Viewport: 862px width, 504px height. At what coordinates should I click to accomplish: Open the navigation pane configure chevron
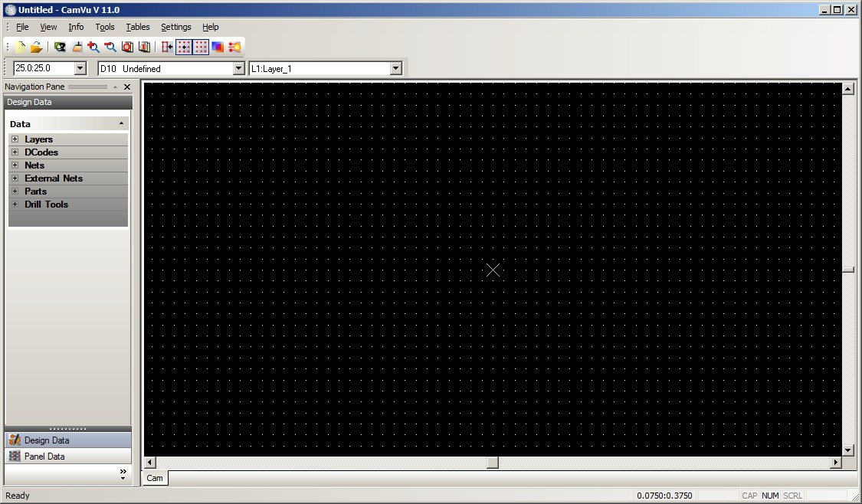[123, 474]
